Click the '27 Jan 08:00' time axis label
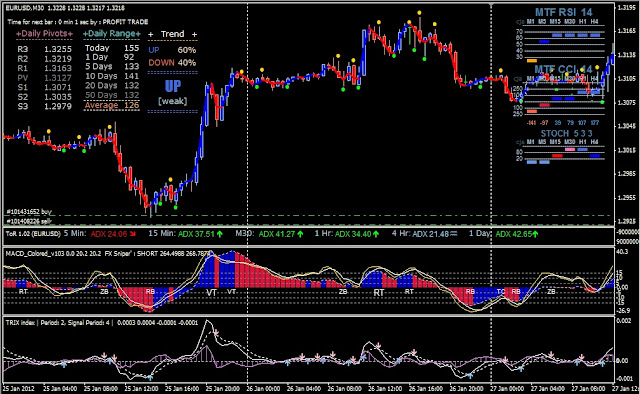The height and width of the screenshot is (394, 640). coord(589,388)
